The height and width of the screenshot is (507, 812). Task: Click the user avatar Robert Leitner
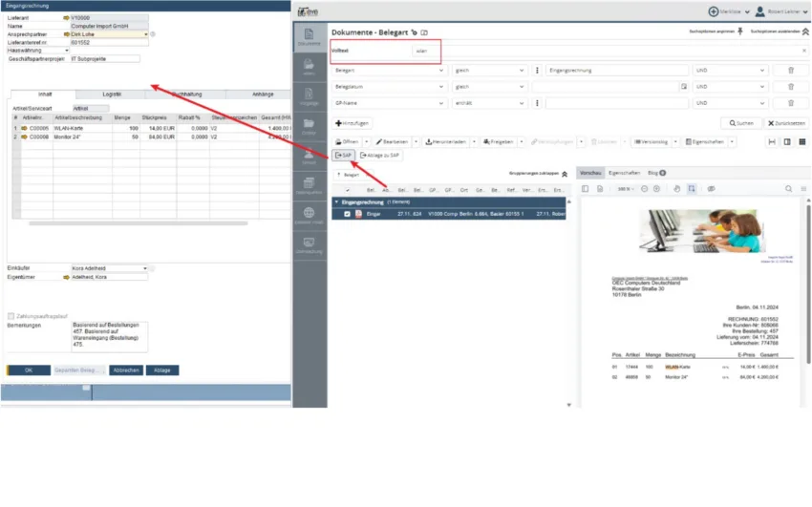coord(759,11)
